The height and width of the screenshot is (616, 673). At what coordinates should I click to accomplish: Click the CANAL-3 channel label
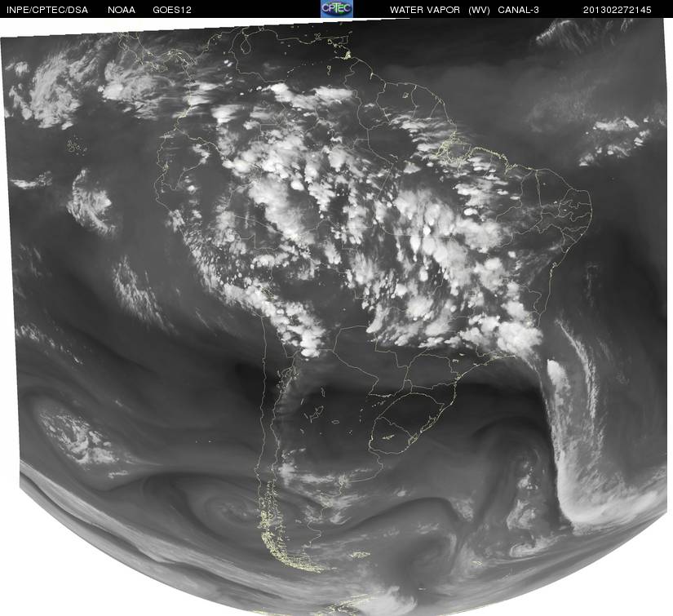(x=519, y=10)
